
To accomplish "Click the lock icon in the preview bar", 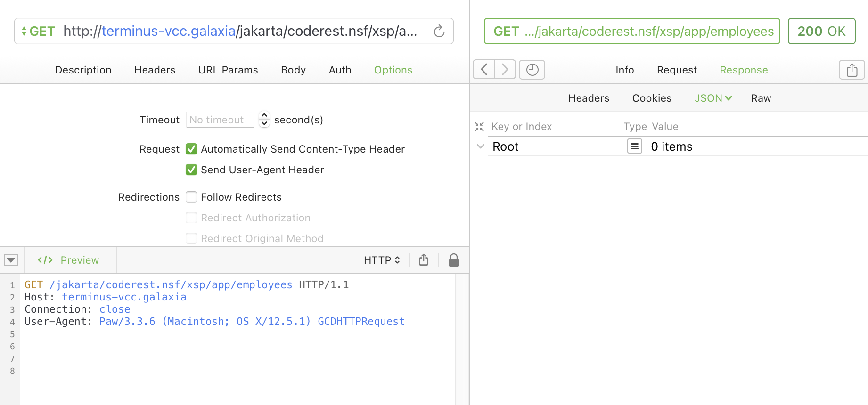I will point(453,260).
